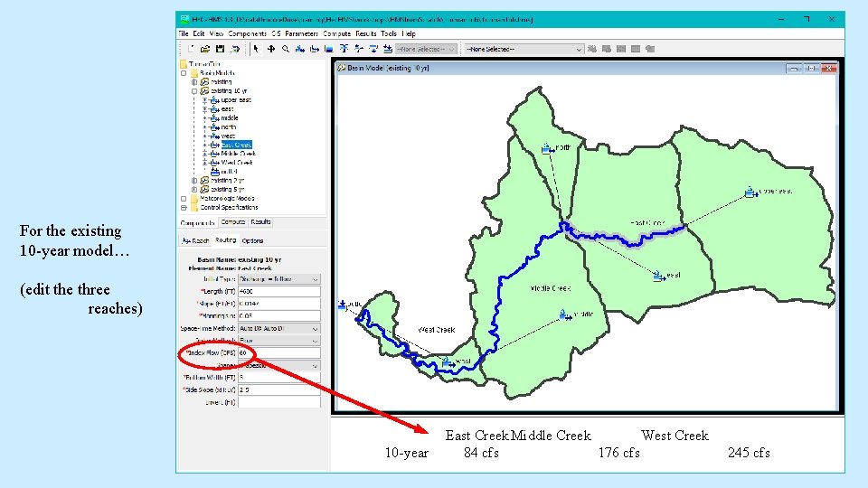Image resolution: width=868 pixels, height=488 pixels.
Task: Select the Diversion Creation tool
Action: 359,49
